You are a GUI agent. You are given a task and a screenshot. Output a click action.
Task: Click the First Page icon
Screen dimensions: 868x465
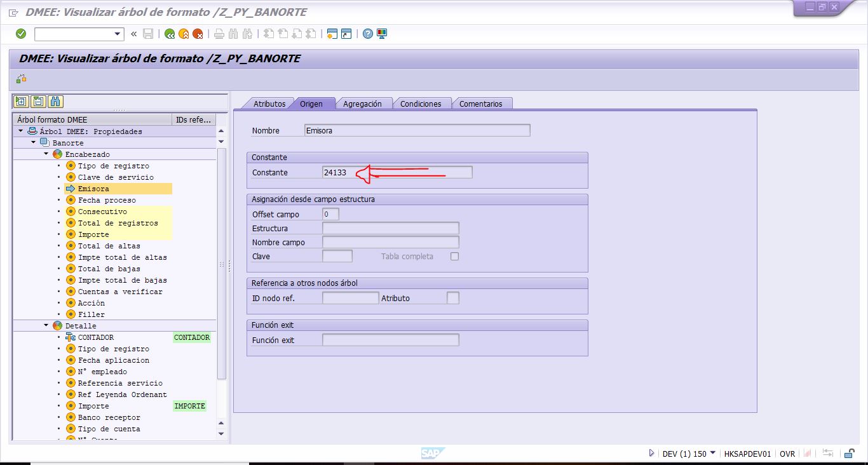coord(269,34)
